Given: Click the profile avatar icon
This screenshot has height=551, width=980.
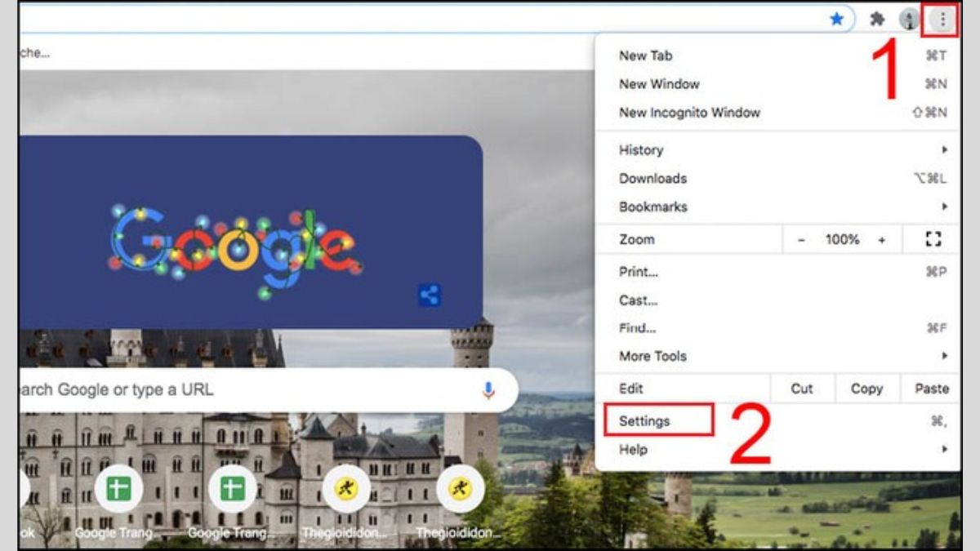Looking at the screenshot, I should 908,20.
